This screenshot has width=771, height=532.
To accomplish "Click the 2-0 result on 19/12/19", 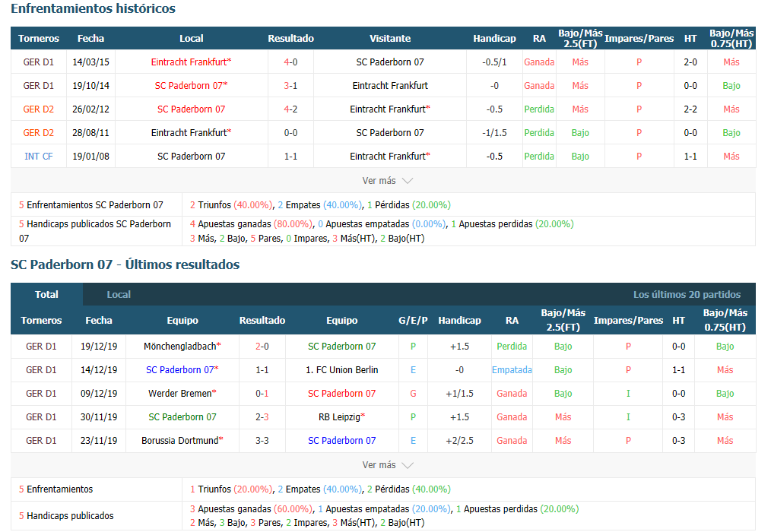I will click(x=262, y=346).
